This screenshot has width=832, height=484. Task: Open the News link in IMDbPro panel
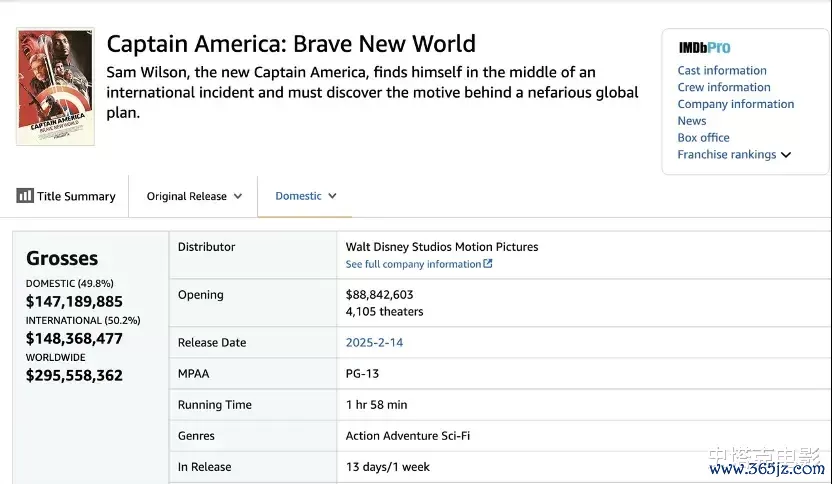tap(691, 121)
